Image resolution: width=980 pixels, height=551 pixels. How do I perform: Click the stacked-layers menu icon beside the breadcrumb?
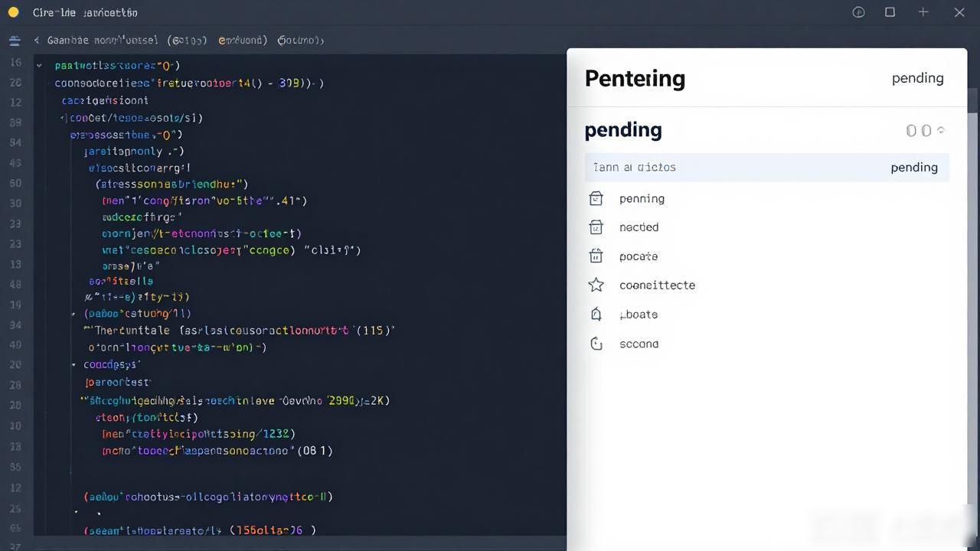[15, 41]
